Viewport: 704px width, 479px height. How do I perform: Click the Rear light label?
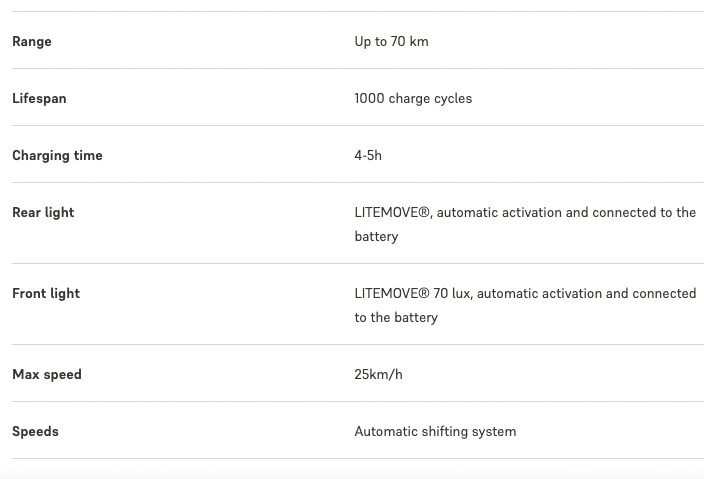coord(43,212)
